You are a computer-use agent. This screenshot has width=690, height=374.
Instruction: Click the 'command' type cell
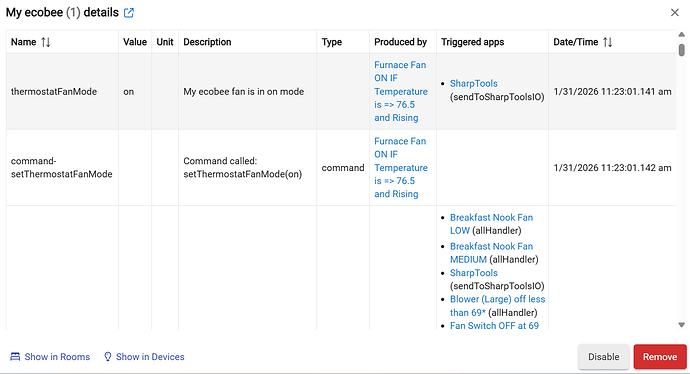(x=343, y=168)
